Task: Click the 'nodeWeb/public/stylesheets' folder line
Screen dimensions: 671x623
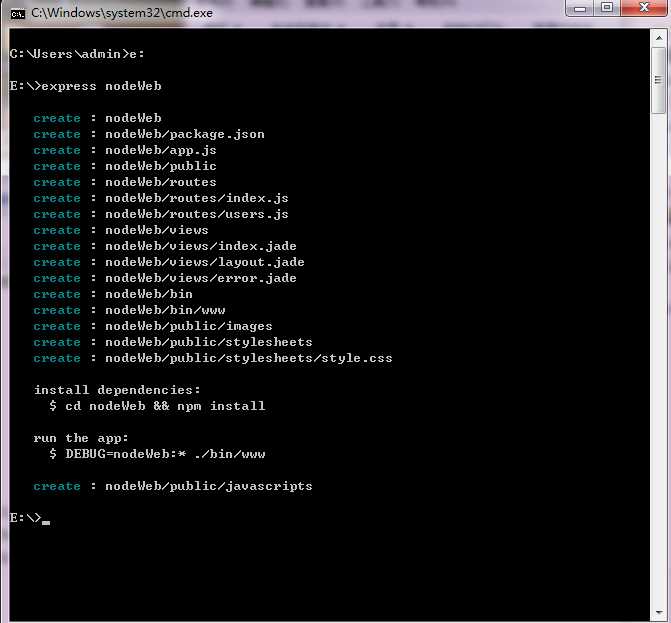Action: click(x=173, y=342)
